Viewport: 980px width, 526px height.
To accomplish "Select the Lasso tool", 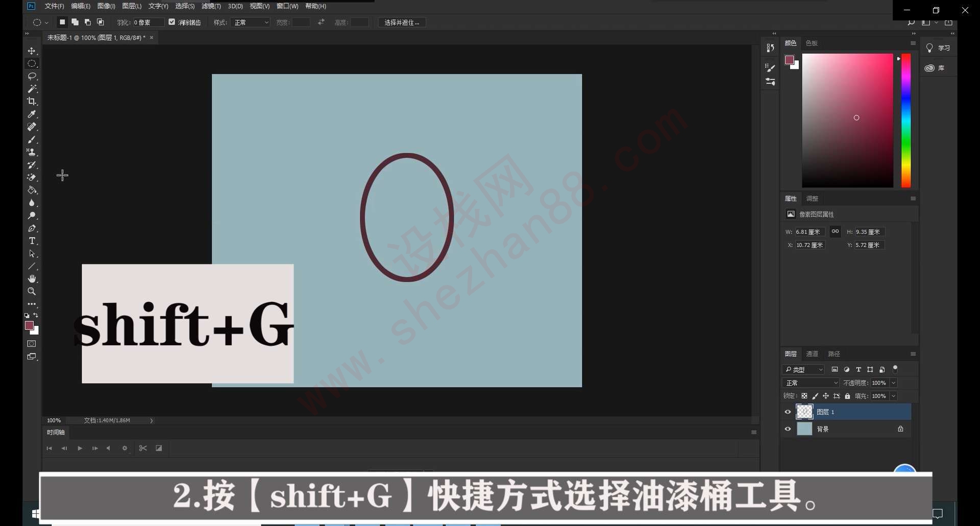I will [x=32, y=76].
